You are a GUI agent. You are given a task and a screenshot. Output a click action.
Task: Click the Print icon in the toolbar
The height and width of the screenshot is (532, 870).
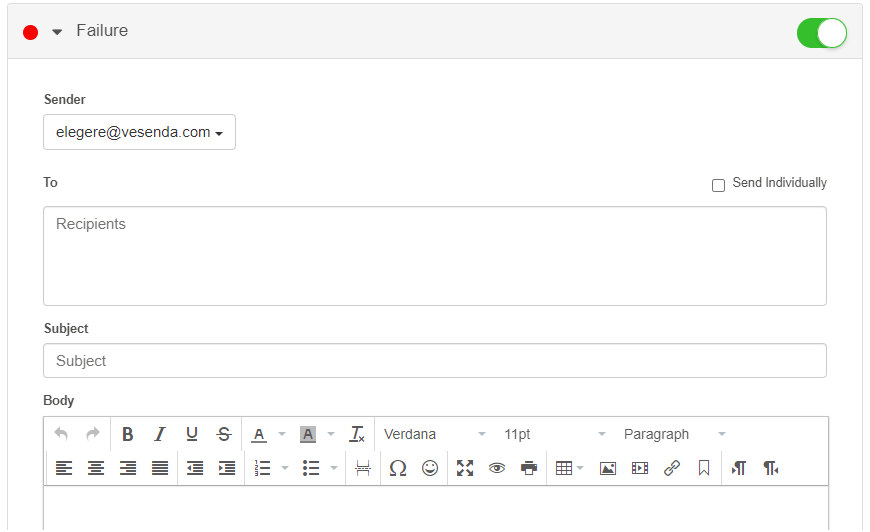pyautogui.click(x=529, y=468)
